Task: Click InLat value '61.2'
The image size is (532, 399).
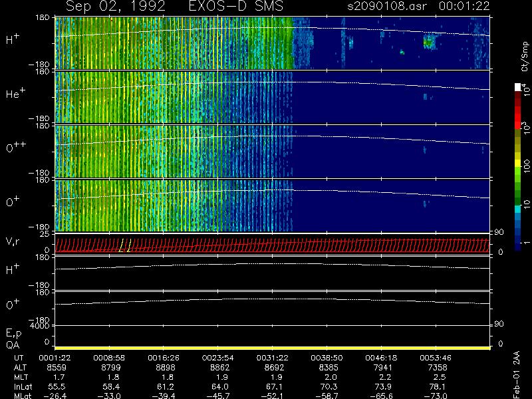Action: pyautogui.click(x=166, y=386)
